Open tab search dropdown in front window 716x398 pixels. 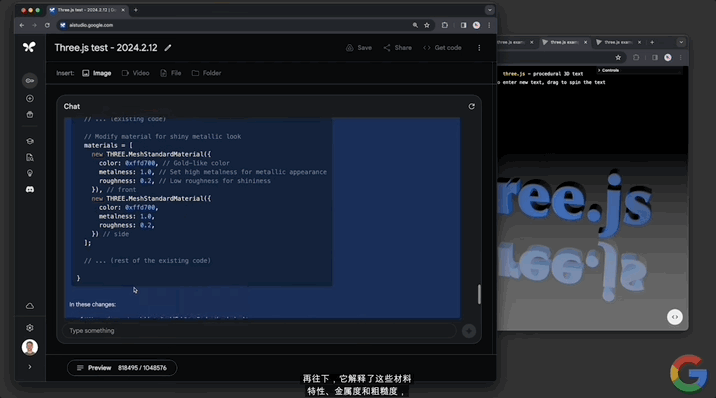[x=490, y=10]
